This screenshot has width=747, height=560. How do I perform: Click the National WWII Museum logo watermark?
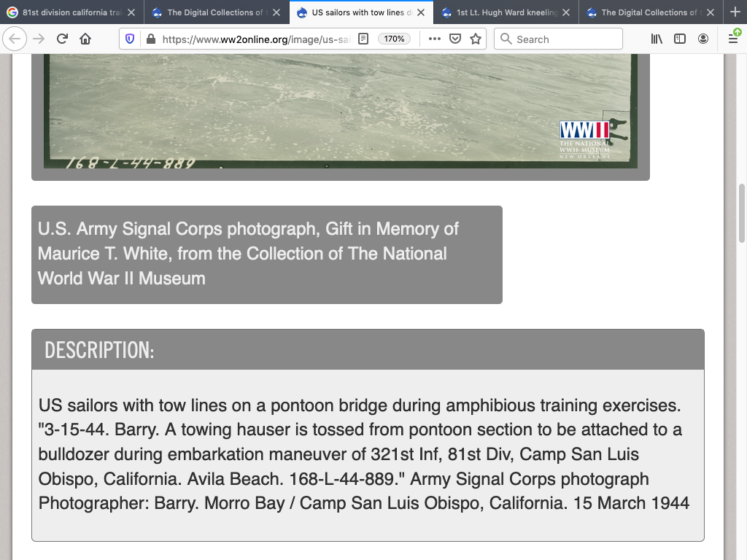pos(585,139)
